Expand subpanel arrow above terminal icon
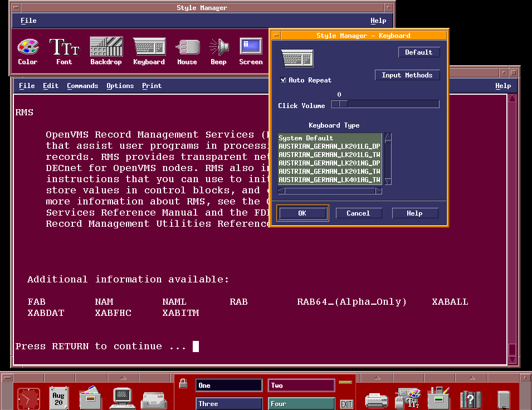 pos(123,378)
